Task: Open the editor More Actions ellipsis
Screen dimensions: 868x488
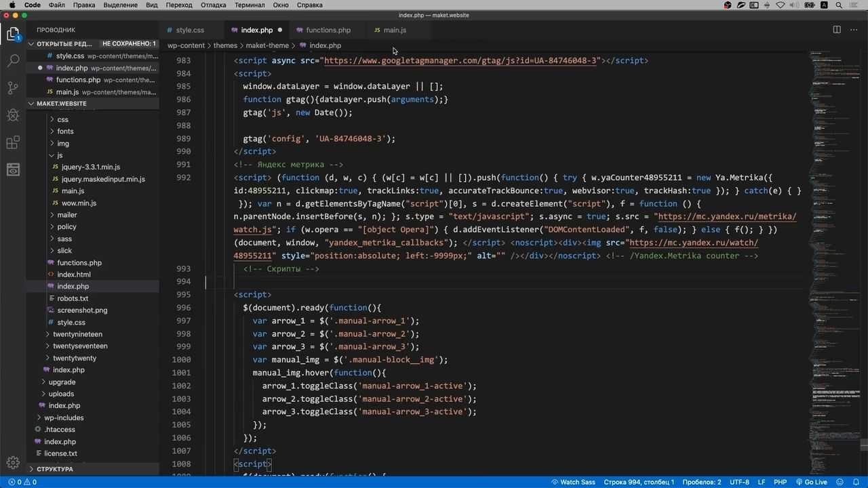Action: [854, 30]
